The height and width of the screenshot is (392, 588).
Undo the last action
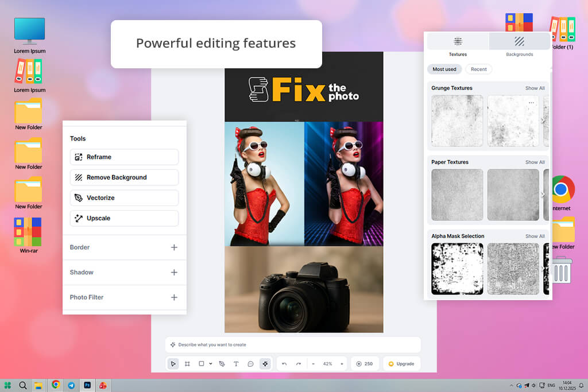pos(284,363)
